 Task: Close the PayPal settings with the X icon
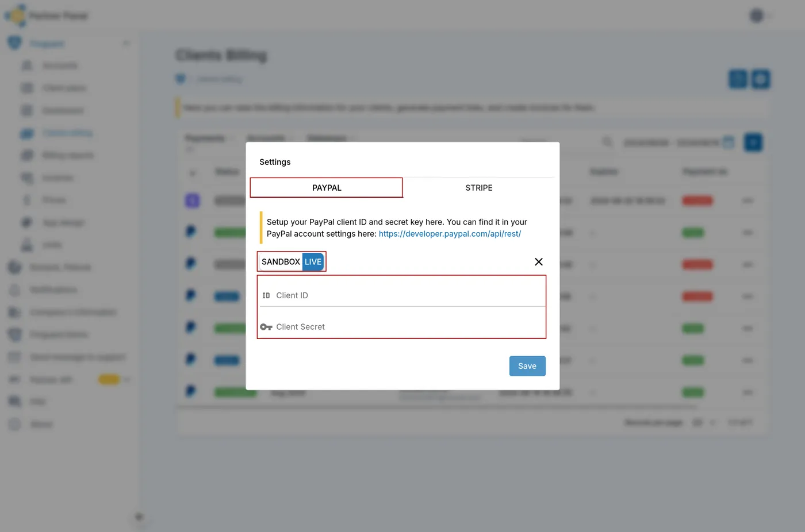click(x=539, y=262)
